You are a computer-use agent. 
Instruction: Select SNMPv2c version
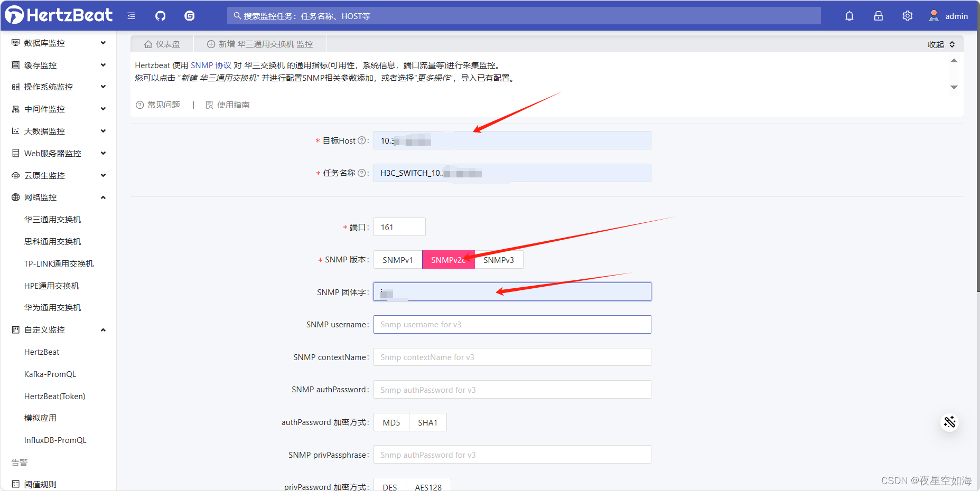coord(449,260)
